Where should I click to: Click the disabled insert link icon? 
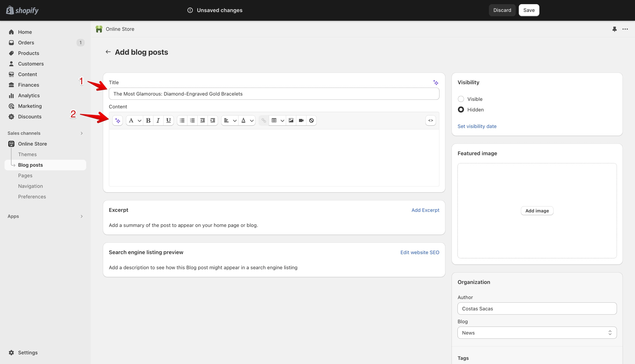click(x=263, y=120)
